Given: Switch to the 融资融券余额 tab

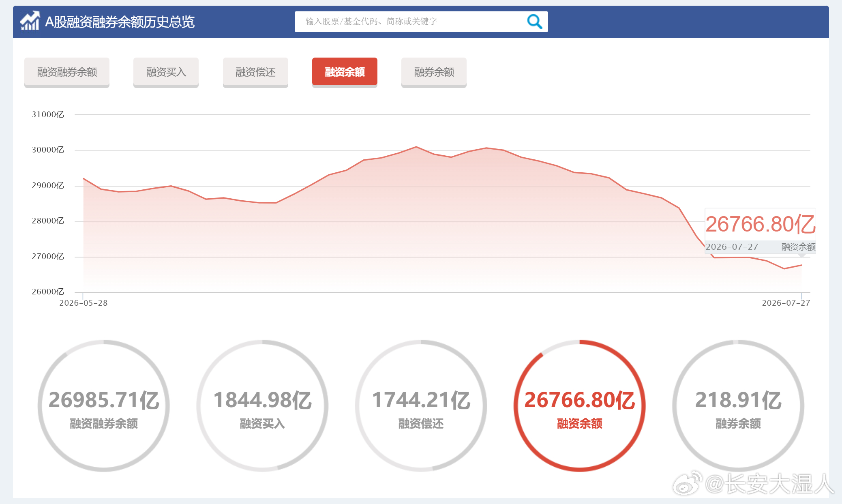Looking at the screenshot, I should [x=67, y=72].
